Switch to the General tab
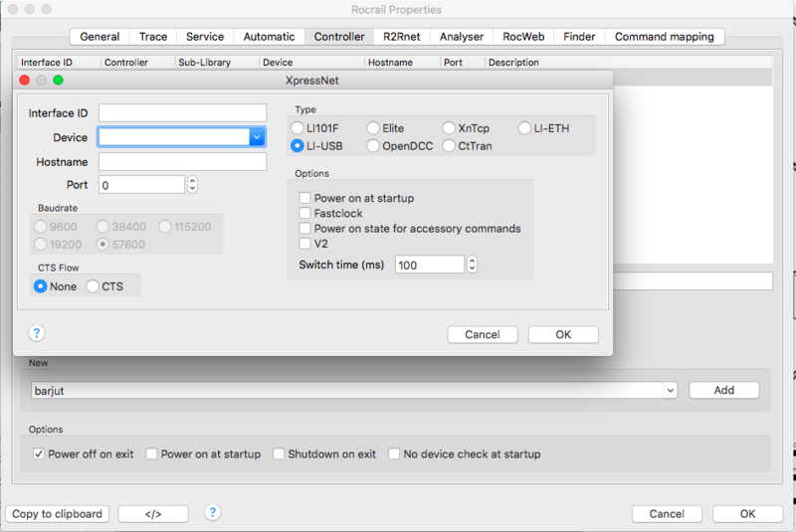The image size is (796, 532). click(x=99, y=37)
